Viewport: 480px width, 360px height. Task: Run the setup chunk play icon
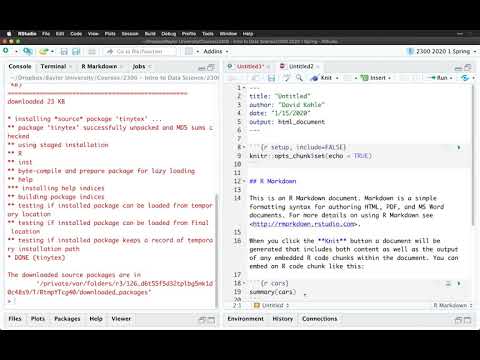pyautogui.click(x=459, y=147)
